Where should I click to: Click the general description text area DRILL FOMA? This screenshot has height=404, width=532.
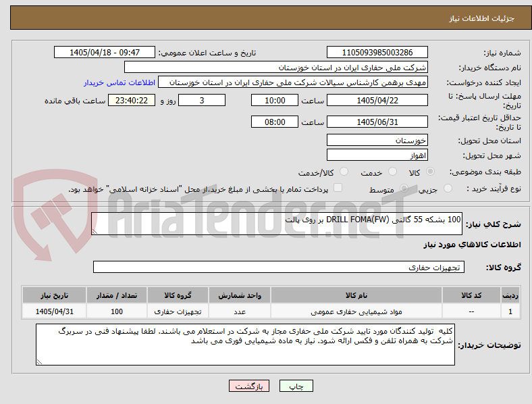click(x=277, y=224)
